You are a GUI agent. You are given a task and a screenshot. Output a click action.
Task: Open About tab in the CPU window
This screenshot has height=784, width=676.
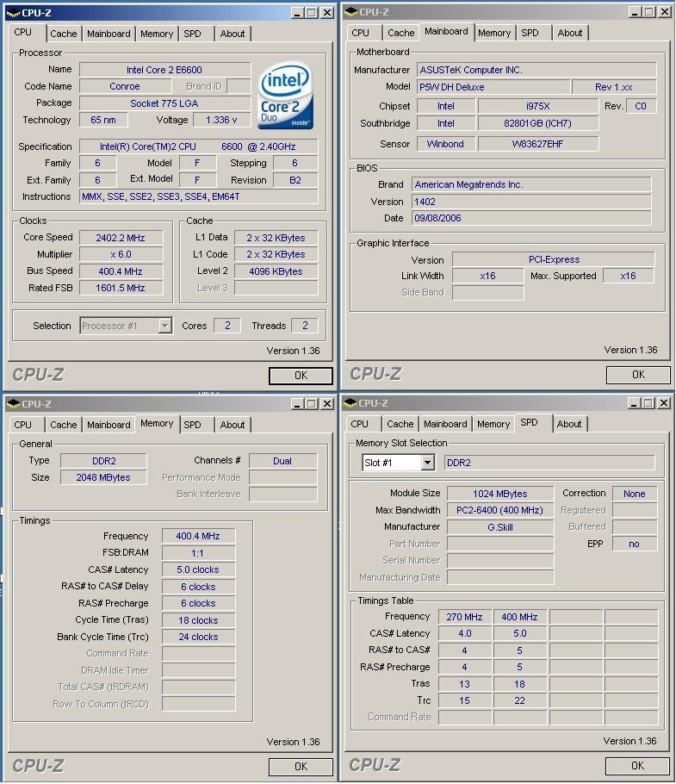233,34
